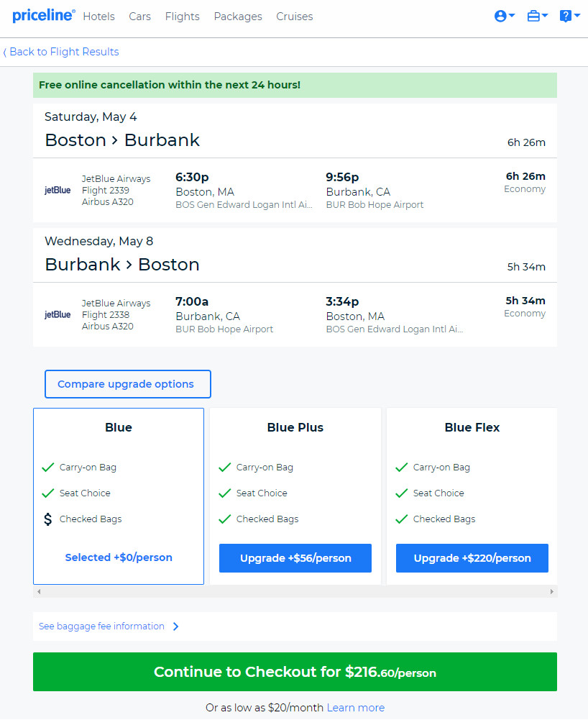588x720 pixels.
Task: Click the Priceline logo
Action: [43, 16]
